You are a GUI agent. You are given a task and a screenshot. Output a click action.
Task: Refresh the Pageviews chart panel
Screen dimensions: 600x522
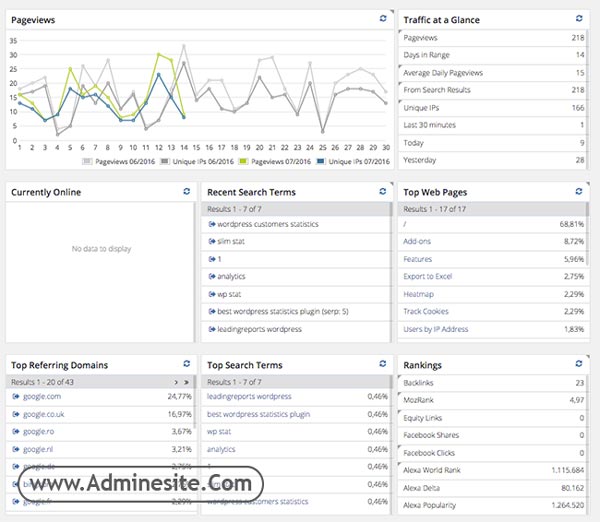tap(382, 18)
